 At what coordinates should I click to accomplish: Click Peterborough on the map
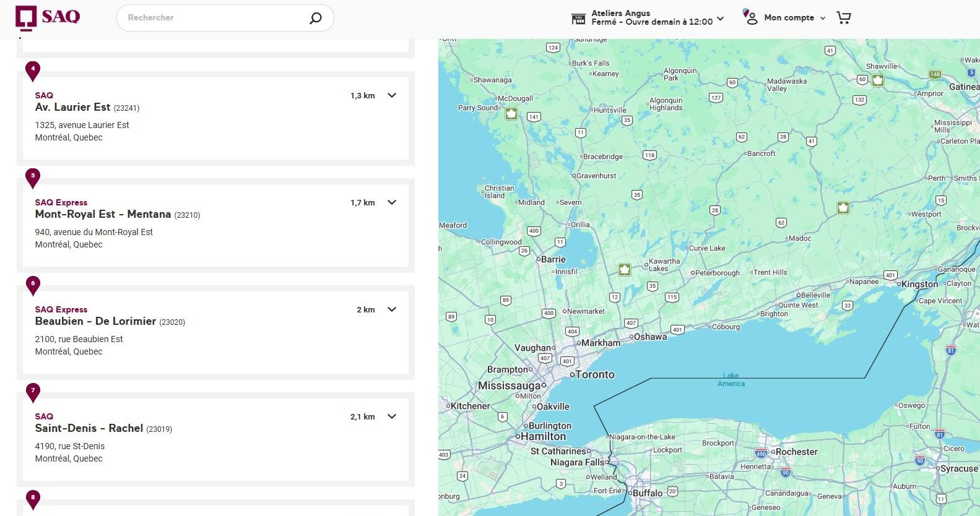coord(717,273)
